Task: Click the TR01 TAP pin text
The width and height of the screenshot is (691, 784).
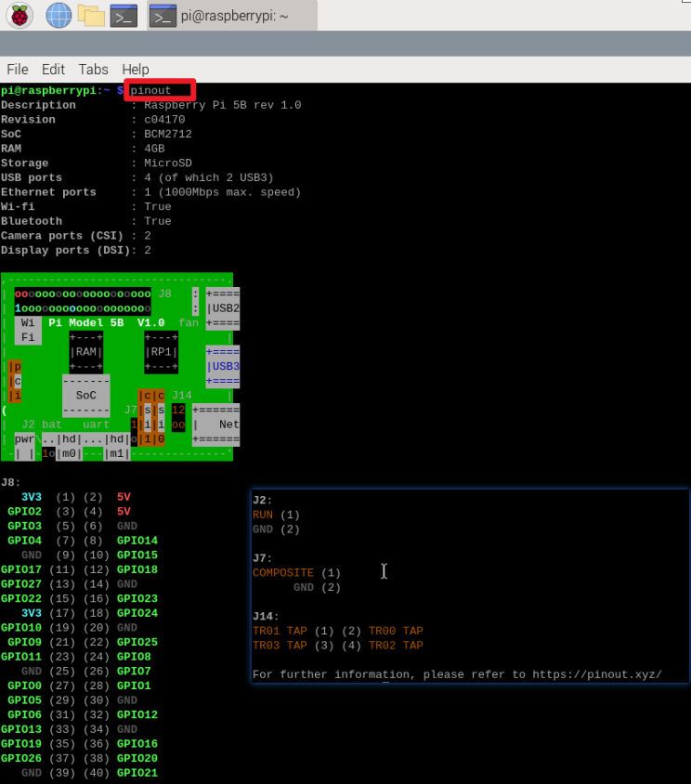Action: (x=280, y=631)
